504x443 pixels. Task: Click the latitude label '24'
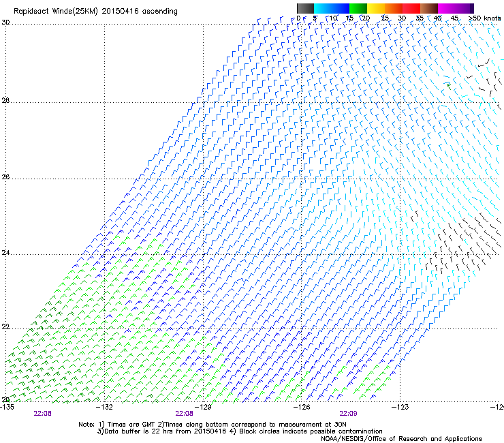(x=5, y=253)
